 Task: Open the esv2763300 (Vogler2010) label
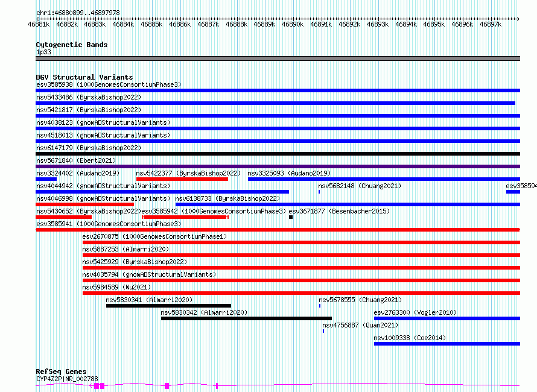(416, 312)
